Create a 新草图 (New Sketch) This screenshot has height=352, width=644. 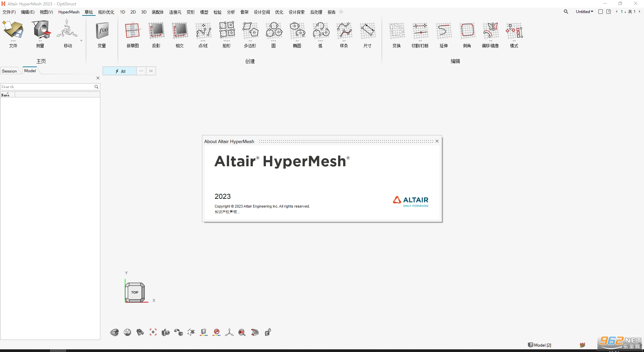click(132, 31)
